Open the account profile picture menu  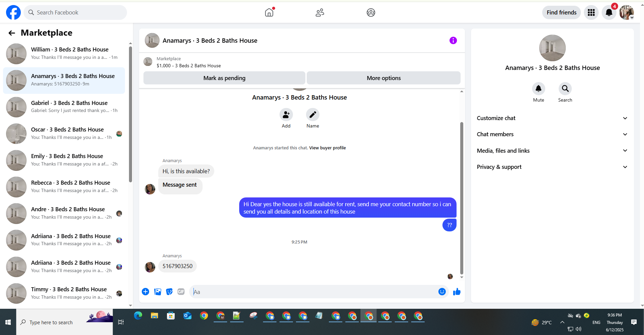click(627, 12)
